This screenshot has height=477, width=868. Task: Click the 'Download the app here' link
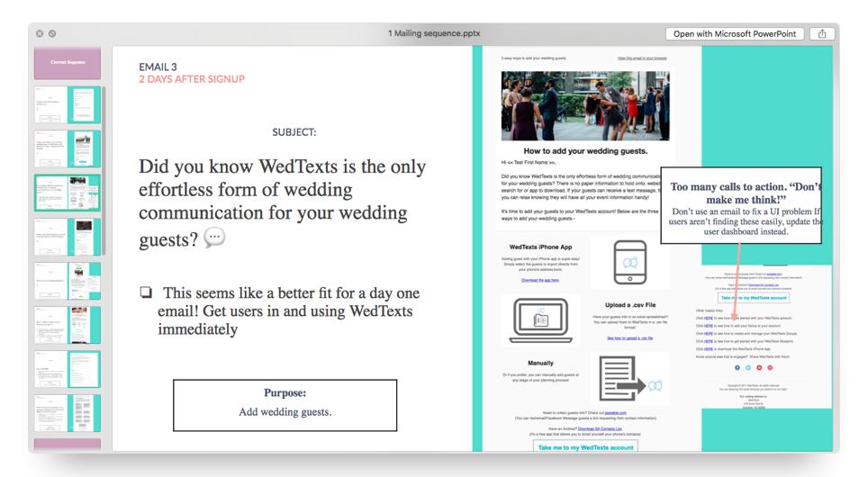tap(540, 280)
